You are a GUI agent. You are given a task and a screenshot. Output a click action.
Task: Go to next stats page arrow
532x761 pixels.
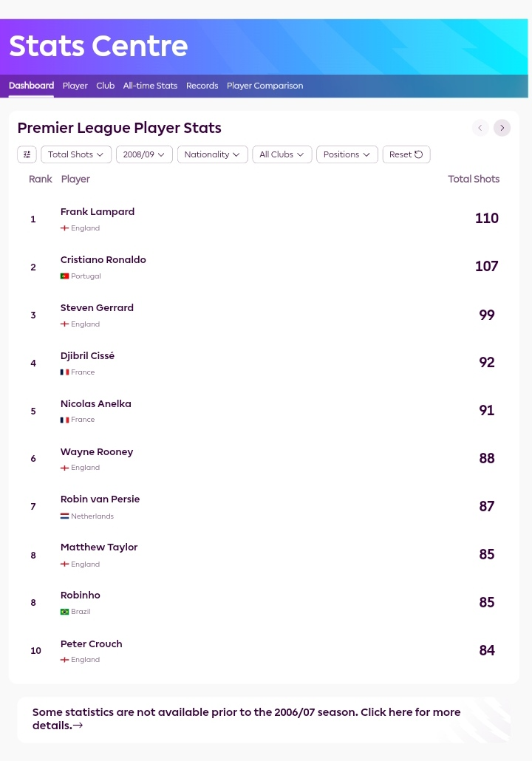(x=502, y=128)
